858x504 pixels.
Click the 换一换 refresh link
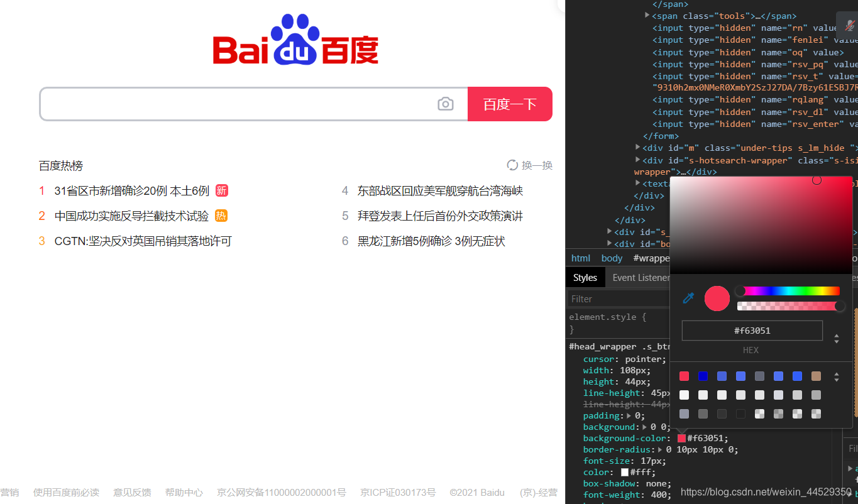(x=530, y=165)
